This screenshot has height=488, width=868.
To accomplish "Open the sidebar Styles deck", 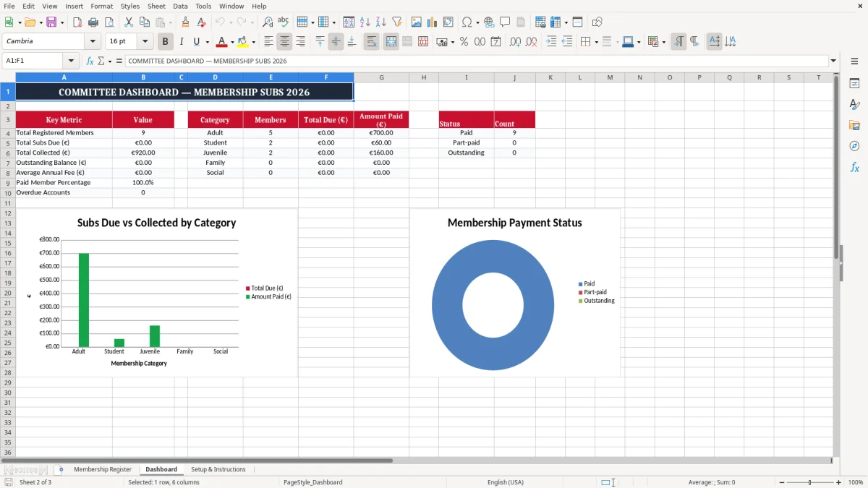I will (854, 104).
